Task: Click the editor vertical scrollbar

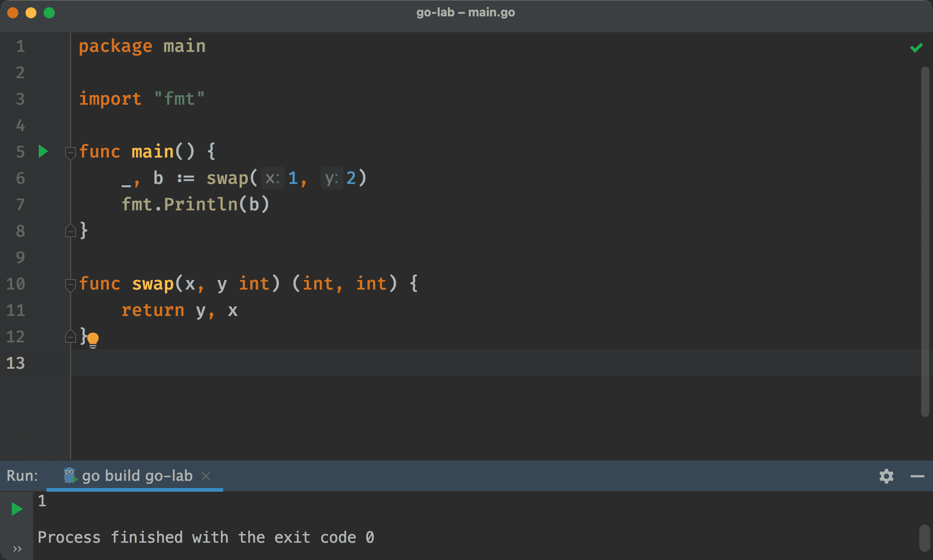Action: click(925, 241)
